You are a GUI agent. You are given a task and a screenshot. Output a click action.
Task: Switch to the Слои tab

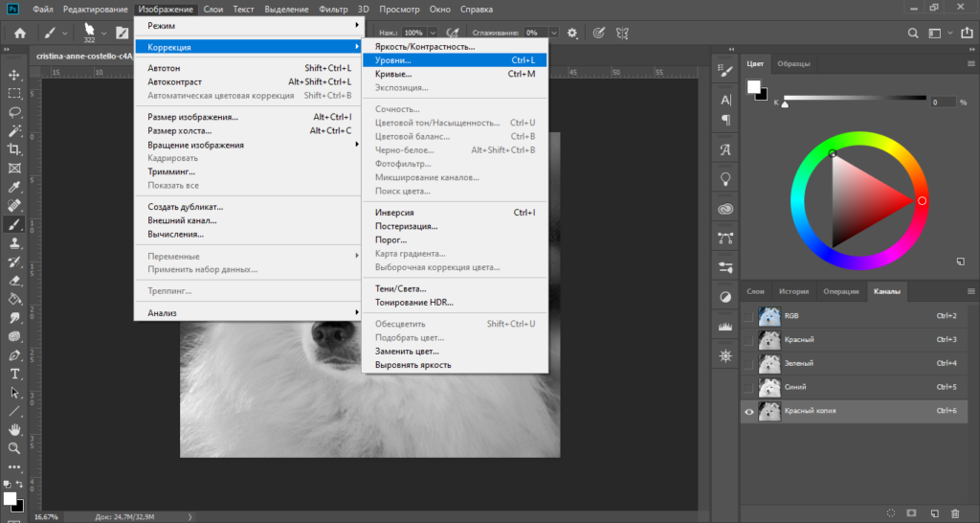pyautogui.click(x=755, y=291)
